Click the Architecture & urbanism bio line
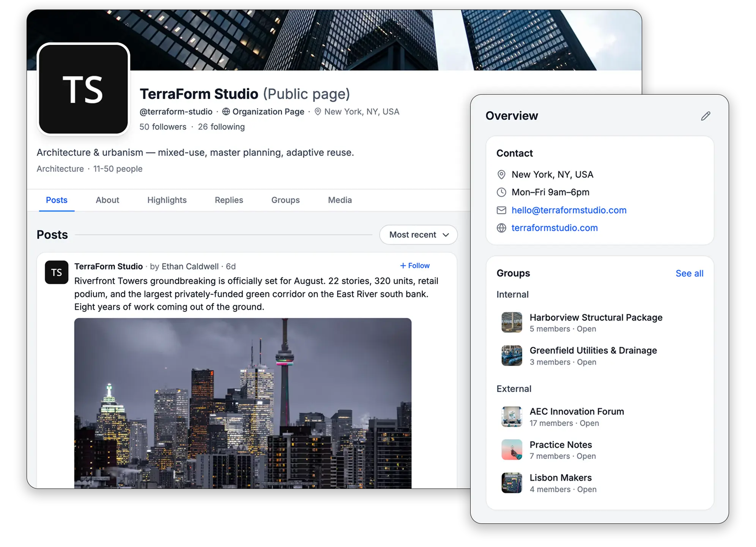 click(195, 153)
